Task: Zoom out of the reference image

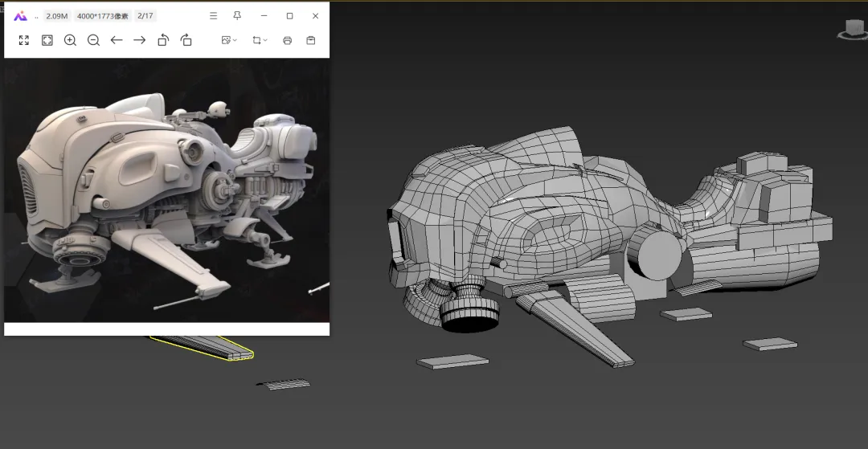Action: pos(93,40)
